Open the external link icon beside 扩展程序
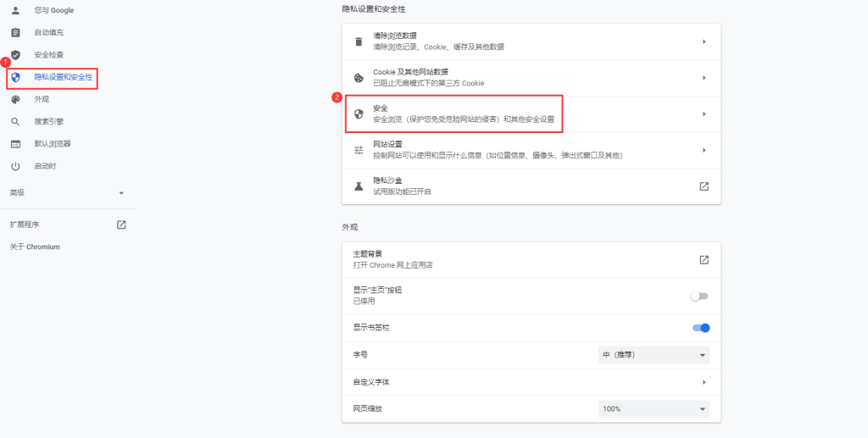This screenshot has width=868, height=438. (x=121, y=225)
